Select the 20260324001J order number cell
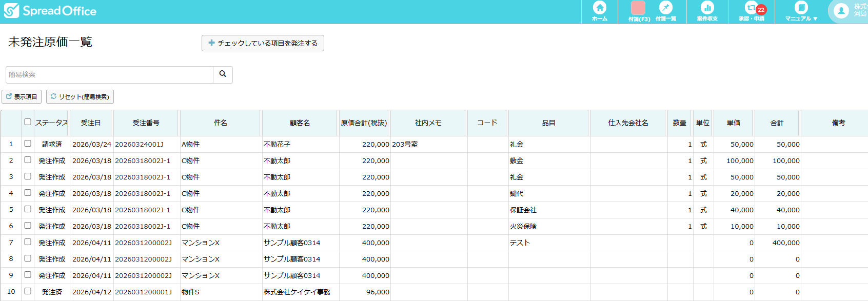868x301 pixels. [146, 144]
